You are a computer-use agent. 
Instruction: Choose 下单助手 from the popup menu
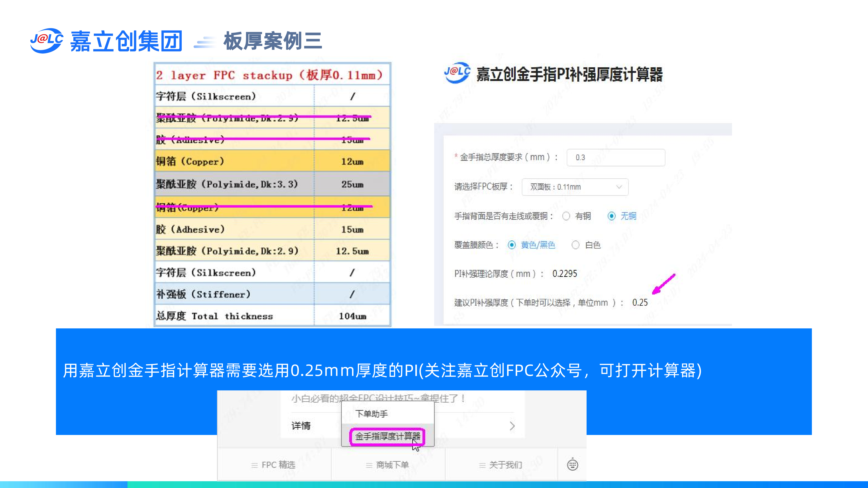point(371,414)
